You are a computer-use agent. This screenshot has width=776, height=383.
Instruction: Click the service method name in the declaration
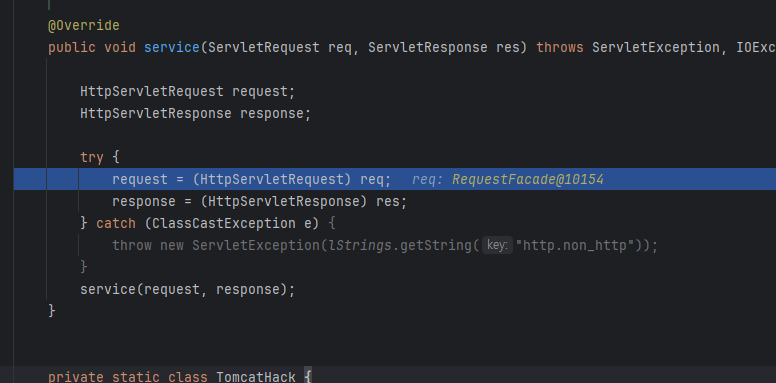click(171, 48)
